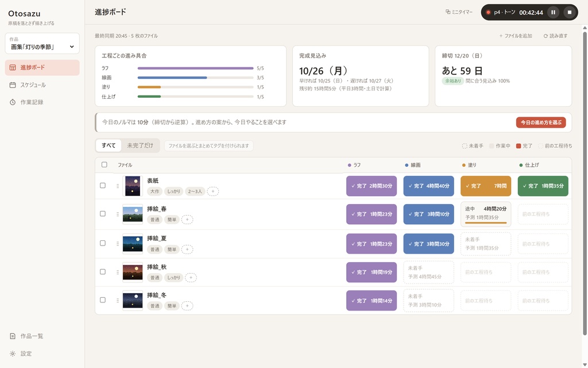Click the drag handle for 挿絵_秋 row

click(117, 272)
